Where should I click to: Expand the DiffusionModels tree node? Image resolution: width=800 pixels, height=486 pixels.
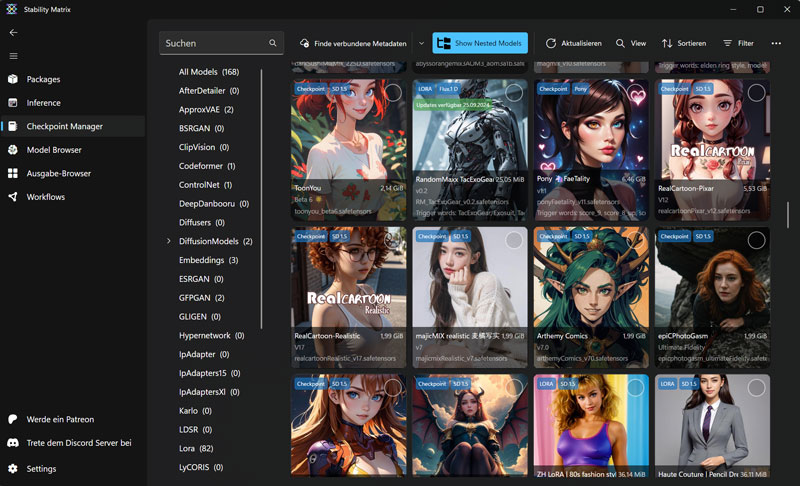[168, 241]
